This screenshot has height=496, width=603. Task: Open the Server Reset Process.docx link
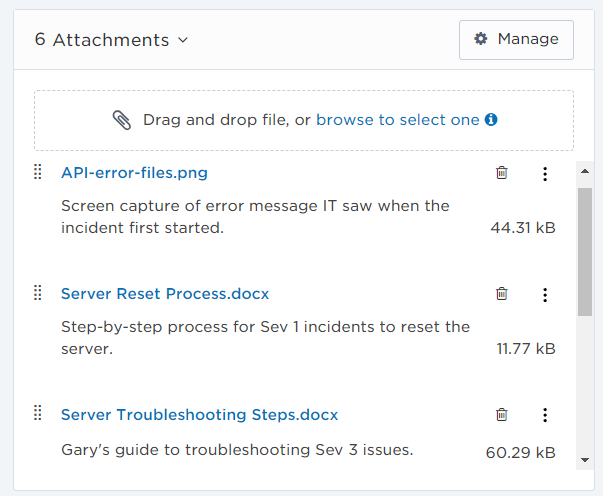tap(165, 294)
